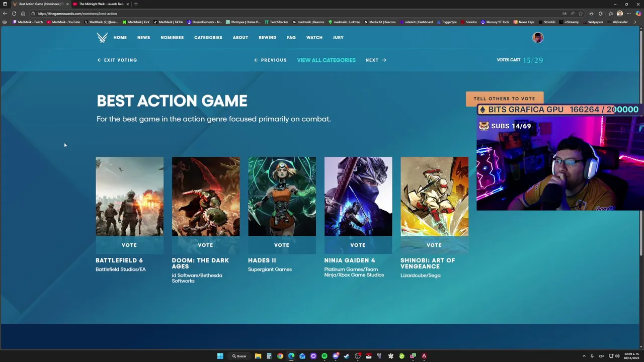Open the MadMaiik | Kick bookmark
The height and width of the screenshot is (362, 644).
coord(136,22)
